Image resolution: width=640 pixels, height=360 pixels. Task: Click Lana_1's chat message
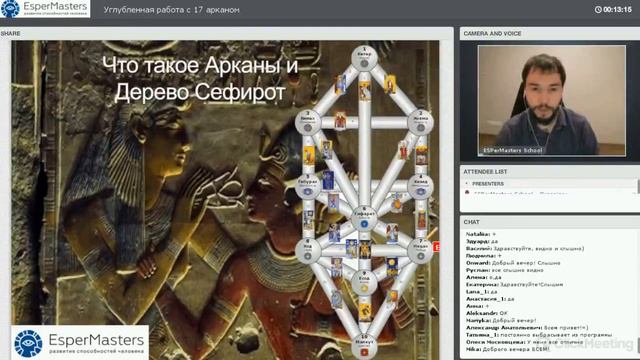482,292
